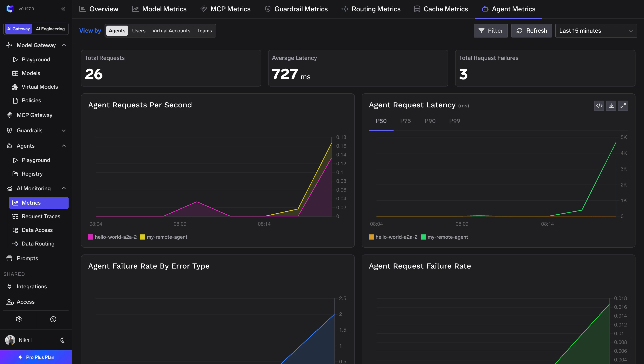This screenshot has height=364, width=644.
Task: Click the MCP Gateway sidebar icon
Action: (x=9, y=115)
